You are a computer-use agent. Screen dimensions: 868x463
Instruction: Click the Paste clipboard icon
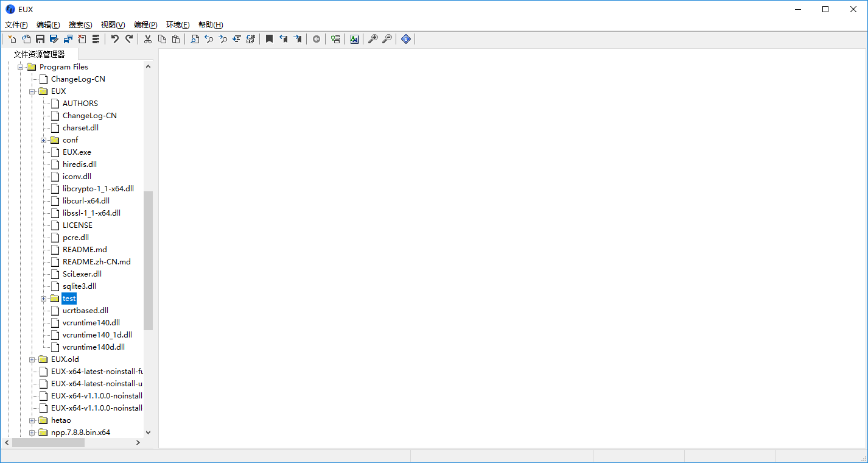point(176,39)
